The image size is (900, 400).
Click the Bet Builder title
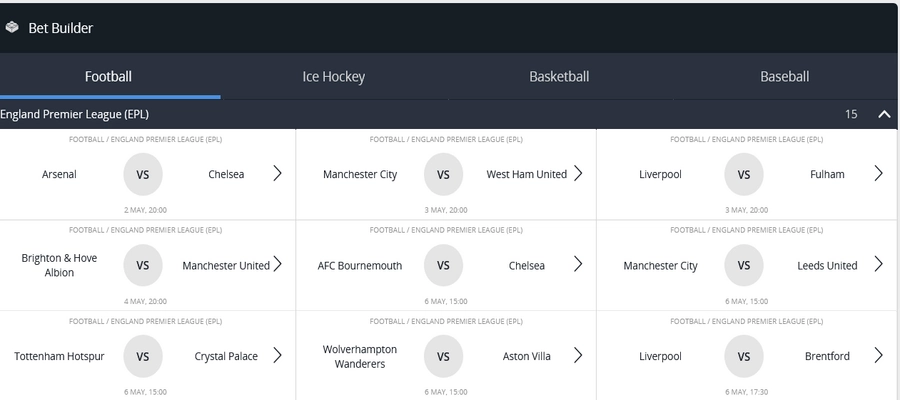[x=60, y=28]
